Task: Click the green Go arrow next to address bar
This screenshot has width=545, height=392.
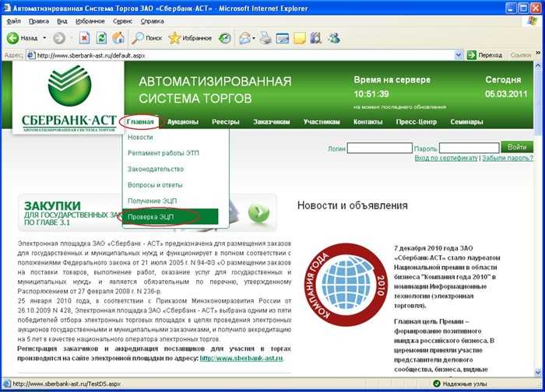Action: click(472, 55)
